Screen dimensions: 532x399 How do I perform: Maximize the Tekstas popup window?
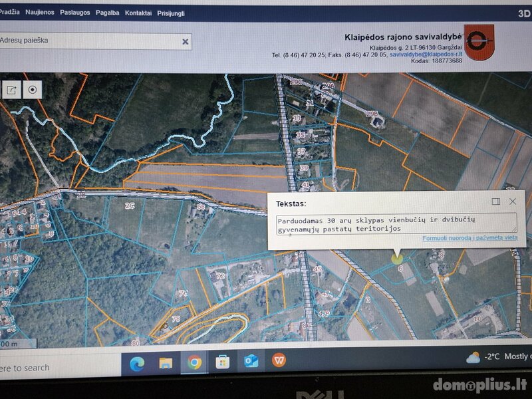[495, 201]
